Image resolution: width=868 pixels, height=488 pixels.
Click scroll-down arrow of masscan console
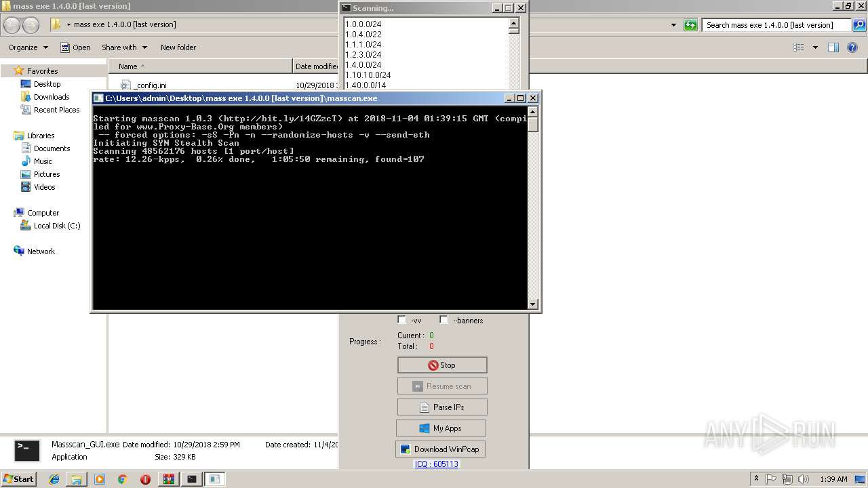(x=533, y=304)
